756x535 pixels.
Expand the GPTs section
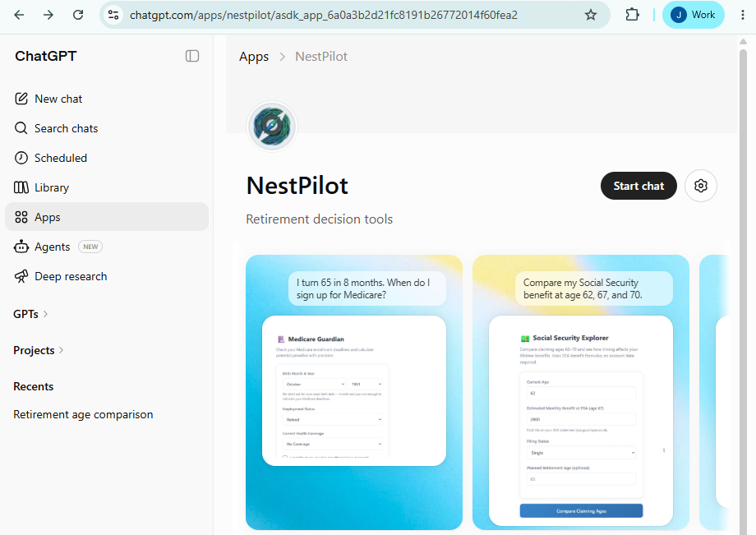pos(31,314)
